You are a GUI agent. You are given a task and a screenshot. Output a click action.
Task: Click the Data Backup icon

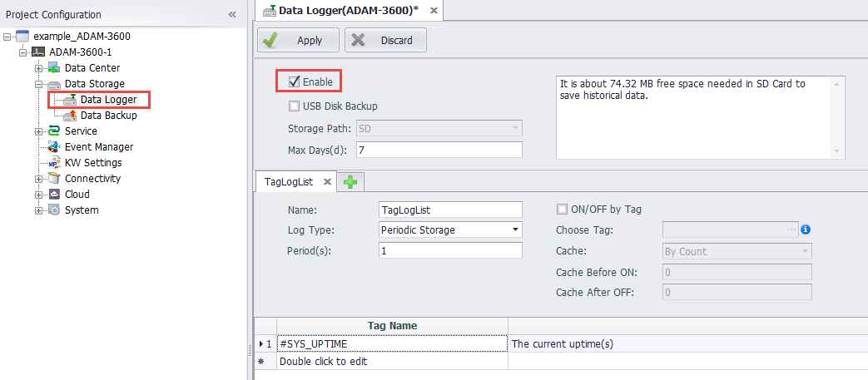pyautogui.click(x=70, y=116)
